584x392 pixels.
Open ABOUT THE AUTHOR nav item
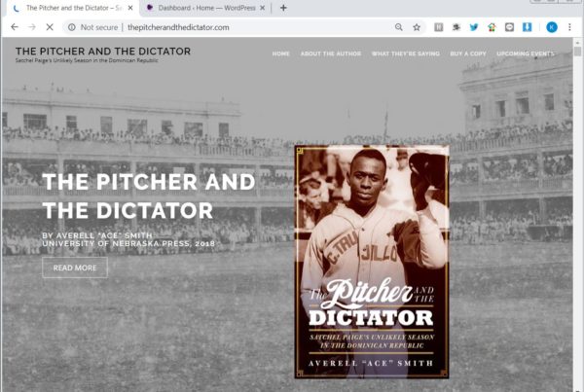tap(331, 53)
